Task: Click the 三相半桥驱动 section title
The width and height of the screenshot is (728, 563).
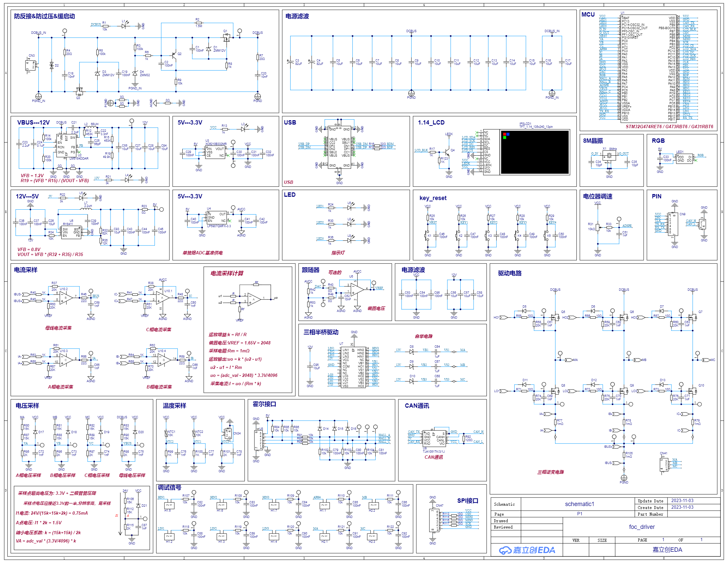Action: pos(321,332)
